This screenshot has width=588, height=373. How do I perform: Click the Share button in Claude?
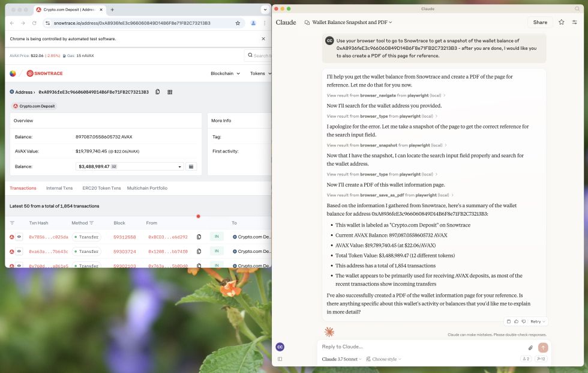click(540, 22)
